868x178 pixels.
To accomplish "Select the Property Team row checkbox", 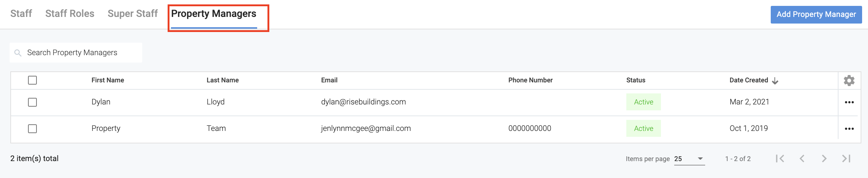I will (x=32, y=129).
